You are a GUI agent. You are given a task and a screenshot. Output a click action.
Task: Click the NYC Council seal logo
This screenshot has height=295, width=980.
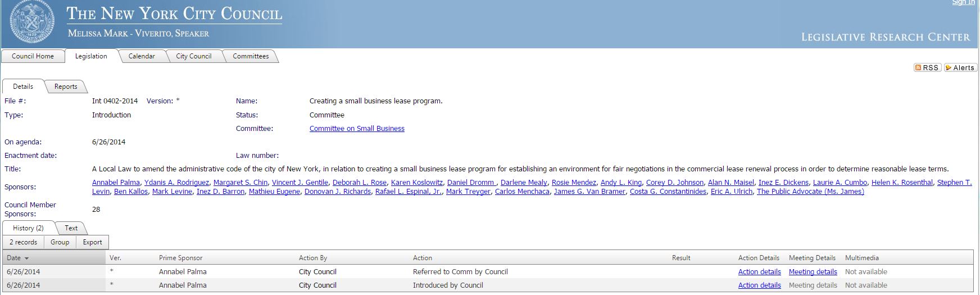point(32,21)
